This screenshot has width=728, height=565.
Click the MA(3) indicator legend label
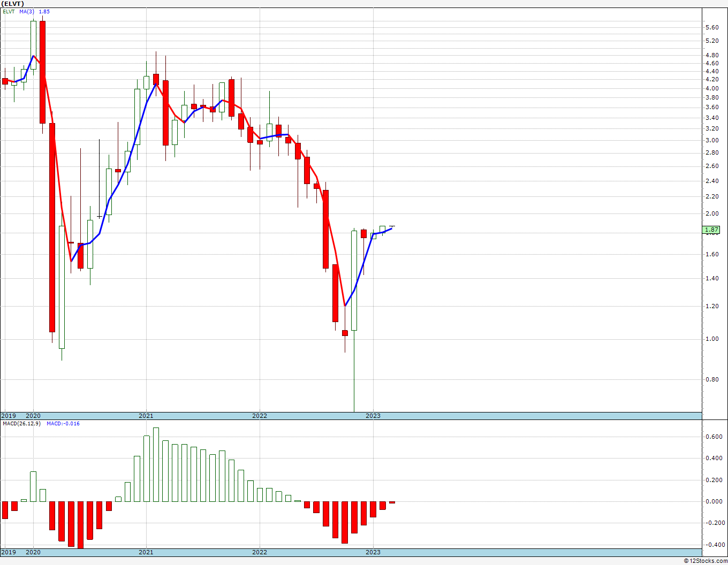click(27, 11)
